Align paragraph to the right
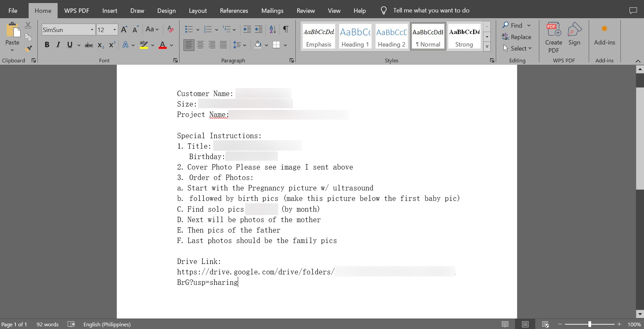 pyautogui.click(x=212, y=45)
